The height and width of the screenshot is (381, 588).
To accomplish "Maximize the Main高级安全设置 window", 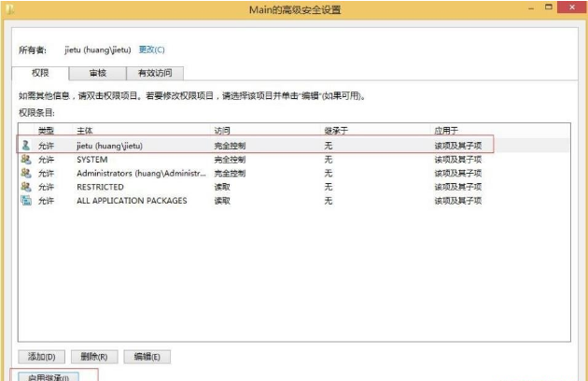I will [x=548, y=7].
